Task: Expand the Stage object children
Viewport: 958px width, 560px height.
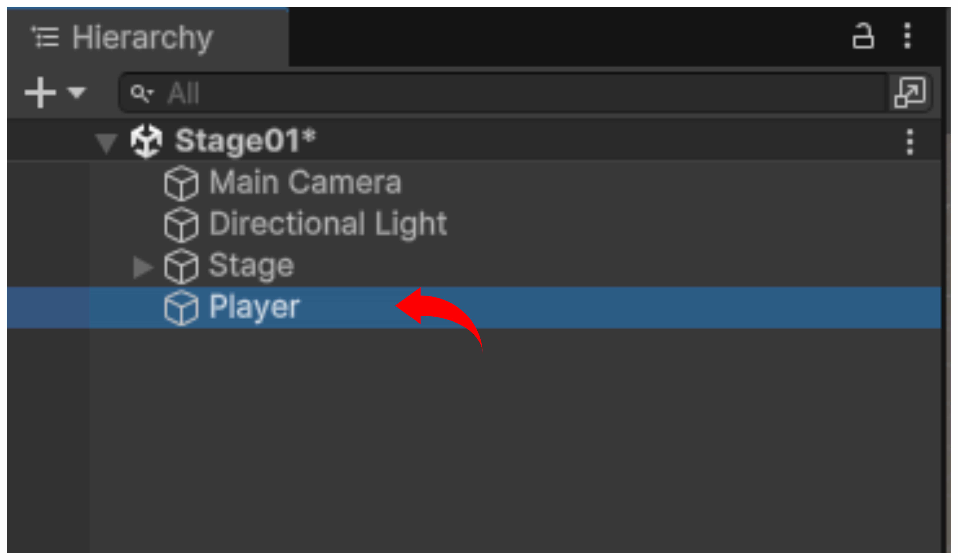Action: tap(143, 267)
